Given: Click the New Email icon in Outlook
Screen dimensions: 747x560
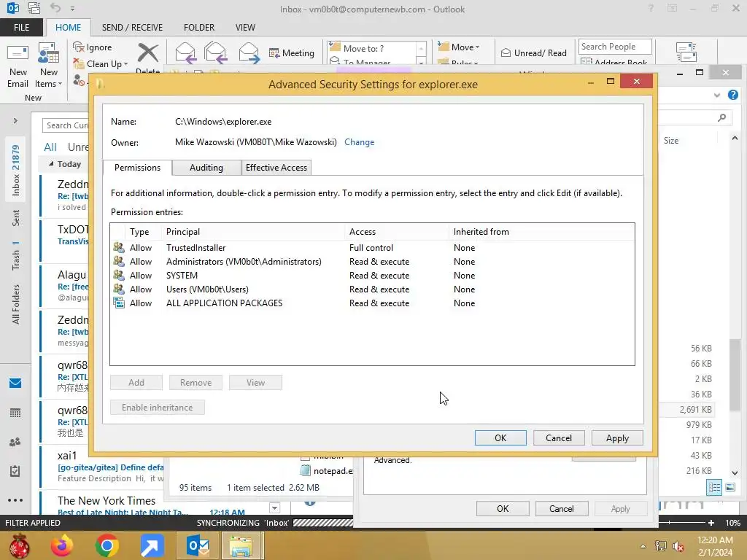Looking at the screenshot, I should 18,65.
